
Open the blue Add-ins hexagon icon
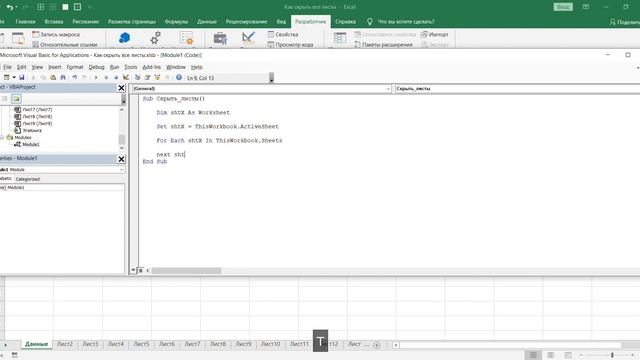pos(124,38)
